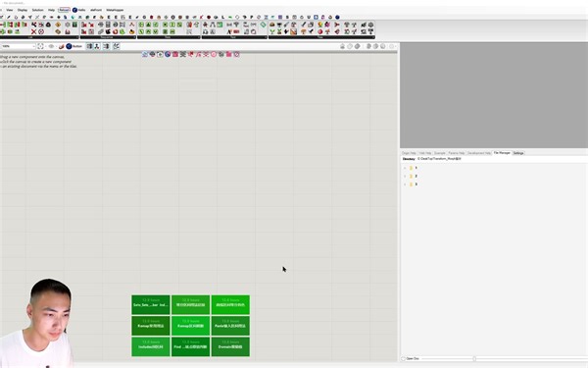
Task: Click the red prohibition circle in List panel
Action: 41,32
